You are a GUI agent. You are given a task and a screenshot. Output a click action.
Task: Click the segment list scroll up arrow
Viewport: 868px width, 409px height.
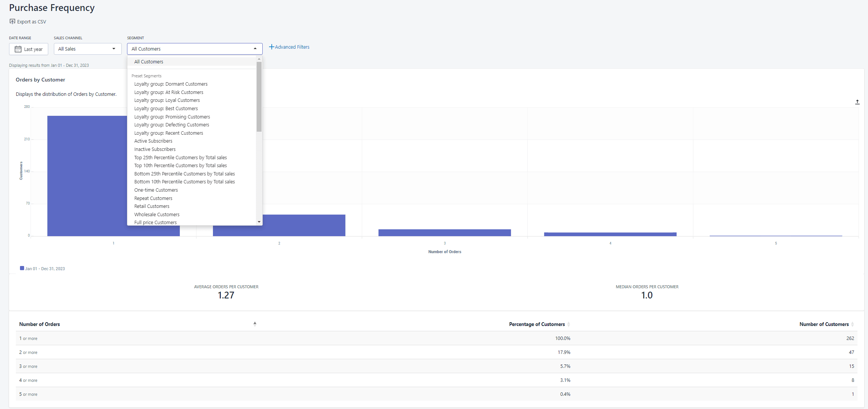pos(259,59)
